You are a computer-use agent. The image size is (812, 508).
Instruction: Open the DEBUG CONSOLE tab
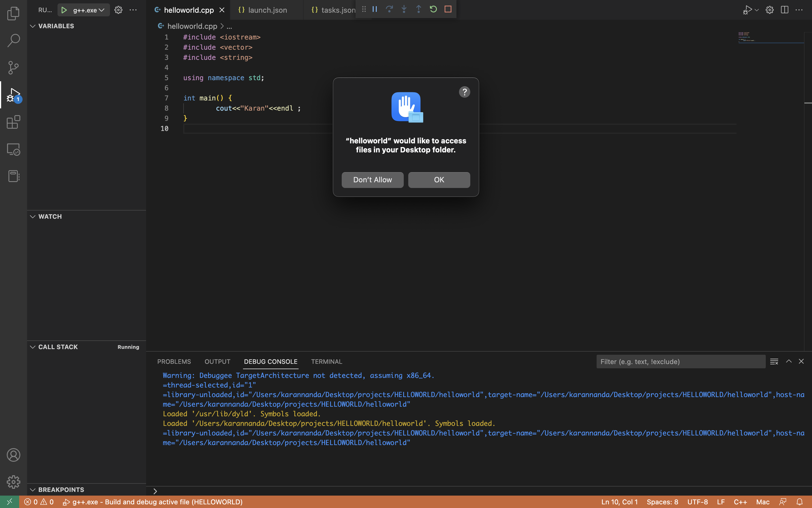point(270,362)
